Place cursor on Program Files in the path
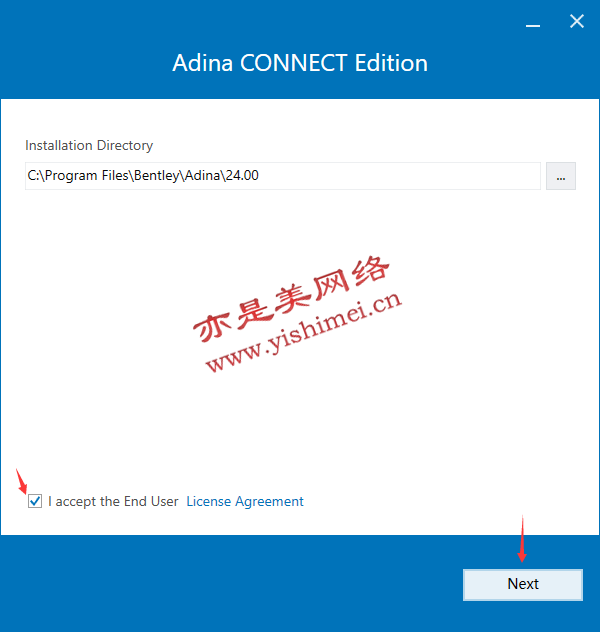 point(87,176)
